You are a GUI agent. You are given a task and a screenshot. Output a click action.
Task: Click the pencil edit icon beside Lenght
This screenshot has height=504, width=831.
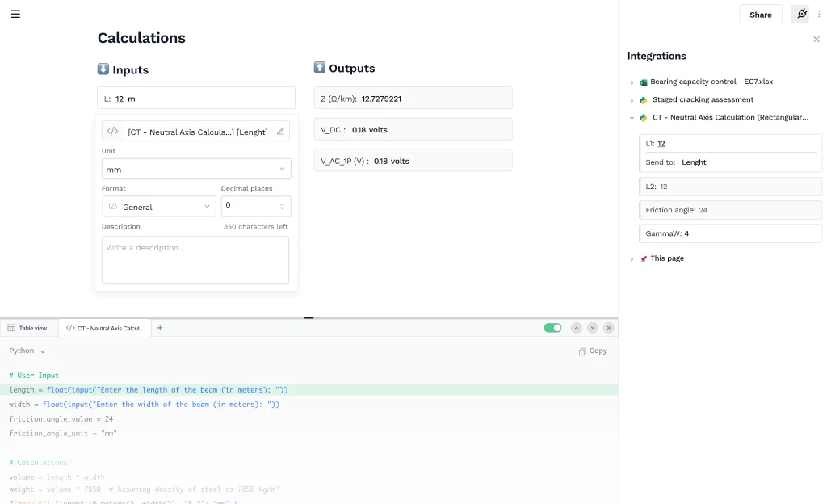click(x=280, y=131)
